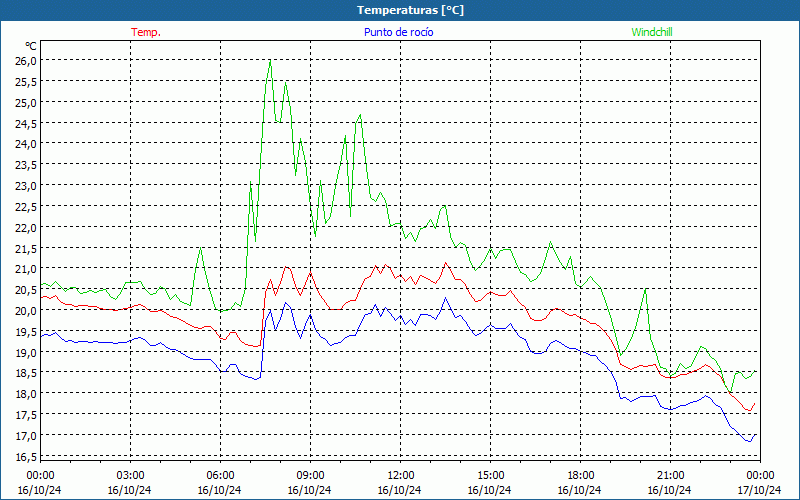Select the red 'Temp.' legend label
This screenshot has height=500, width=800.
(146, 32)
